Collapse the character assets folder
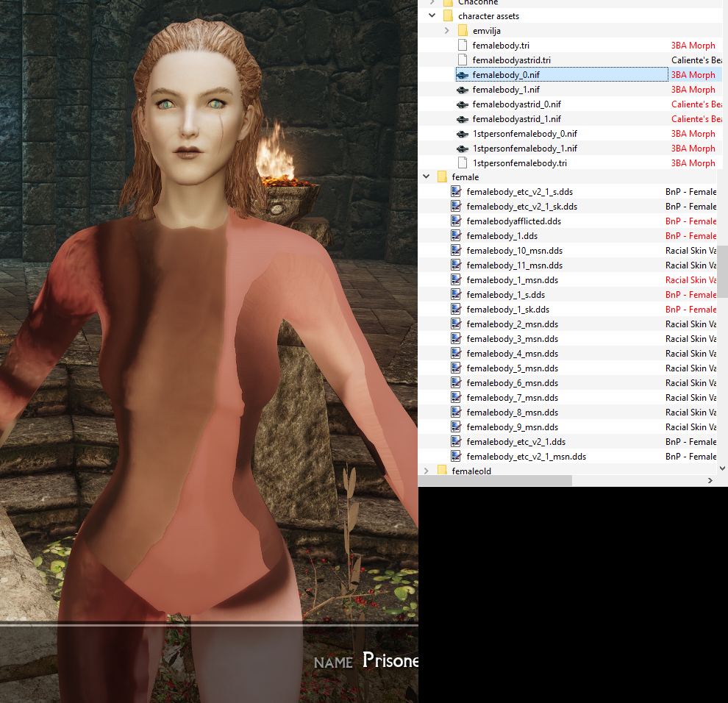This screenshot has height=703, width=728. 432,15
